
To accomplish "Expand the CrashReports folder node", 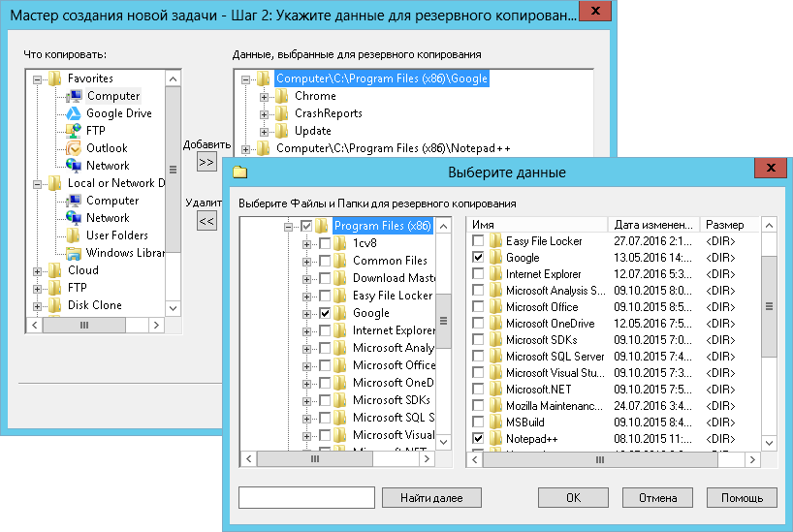I will (x=264, y=113).
